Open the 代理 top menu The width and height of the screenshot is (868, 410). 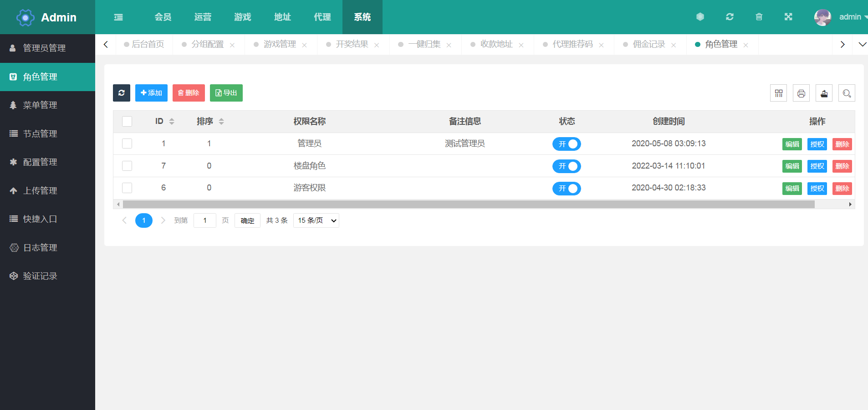[322, 17]
